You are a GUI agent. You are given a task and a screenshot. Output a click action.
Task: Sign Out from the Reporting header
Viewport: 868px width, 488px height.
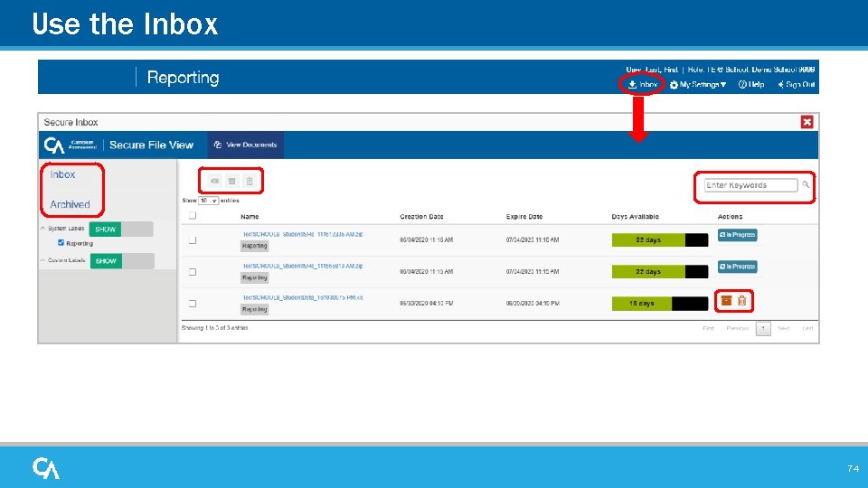tap(796, 85)
